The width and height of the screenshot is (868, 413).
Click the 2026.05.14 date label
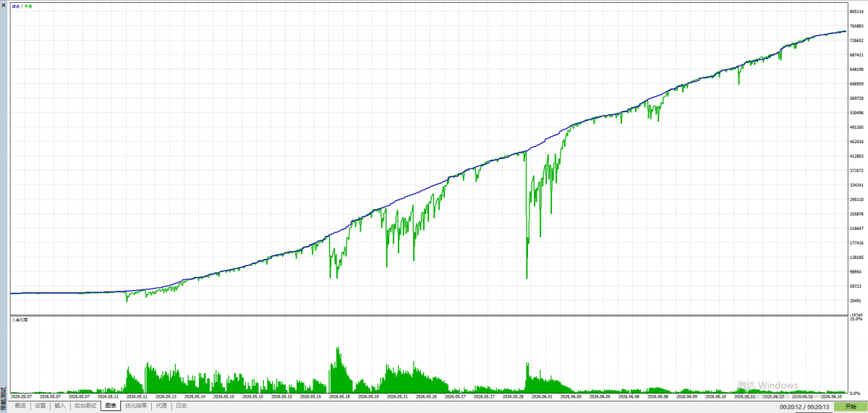[x=195, y=396]
